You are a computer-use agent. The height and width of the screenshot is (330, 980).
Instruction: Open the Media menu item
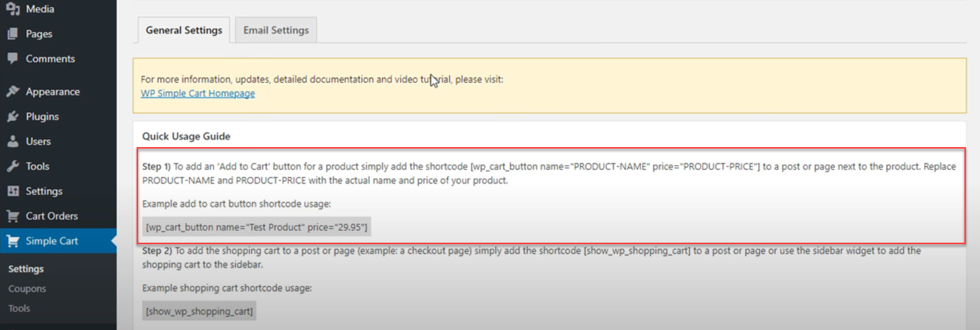[40, 9]
